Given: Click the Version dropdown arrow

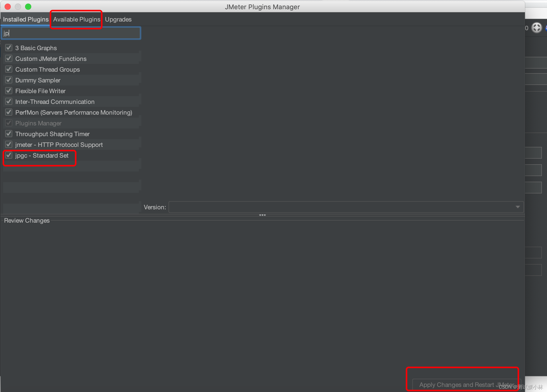Looking at the screenshot, I should 518,207.
